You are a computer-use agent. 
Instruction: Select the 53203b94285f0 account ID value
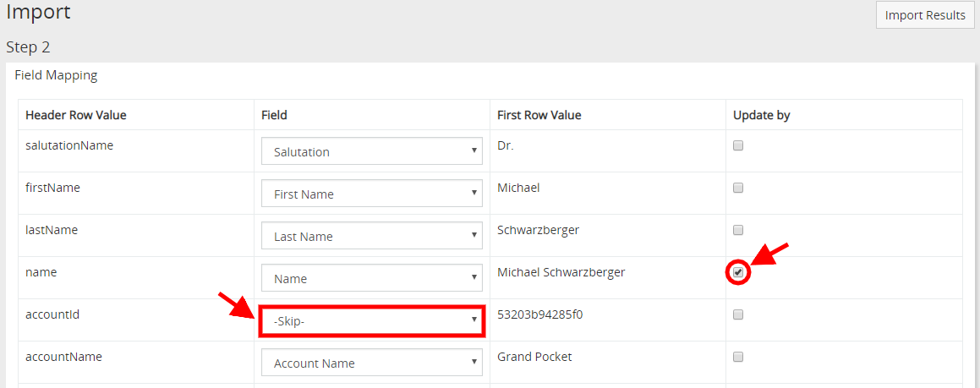(x=540, y=314)
